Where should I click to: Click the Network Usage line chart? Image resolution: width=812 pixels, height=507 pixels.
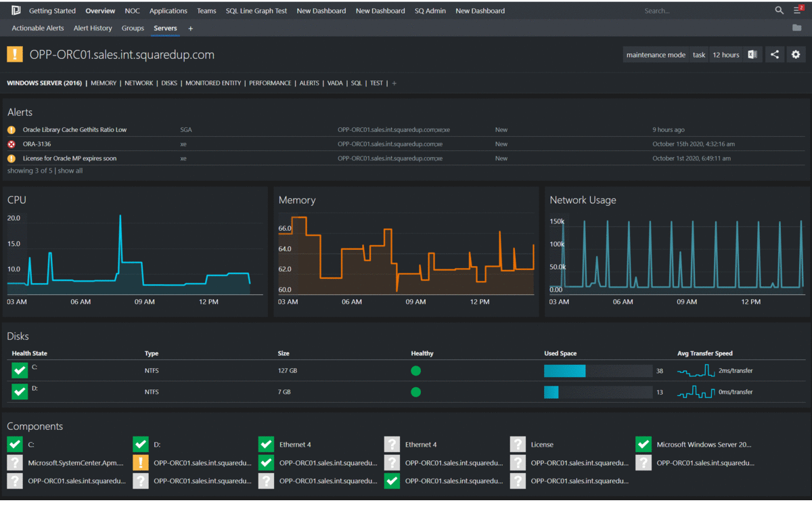(x=677, y=255)
